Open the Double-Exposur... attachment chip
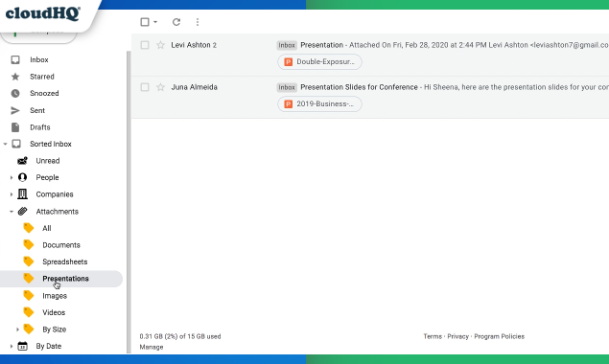The width and height of the screenshot is (609, 364). 319,61
